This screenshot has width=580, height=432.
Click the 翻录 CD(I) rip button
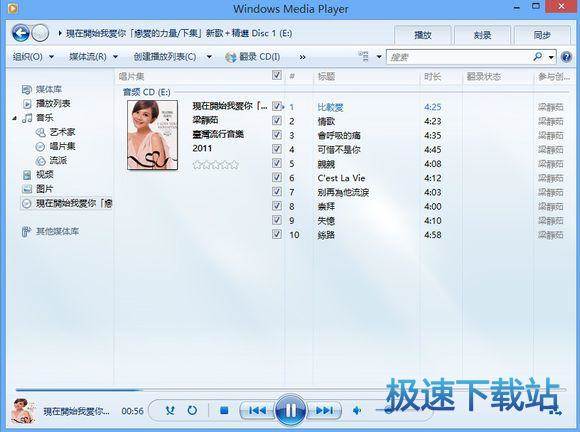coord(253,57)
